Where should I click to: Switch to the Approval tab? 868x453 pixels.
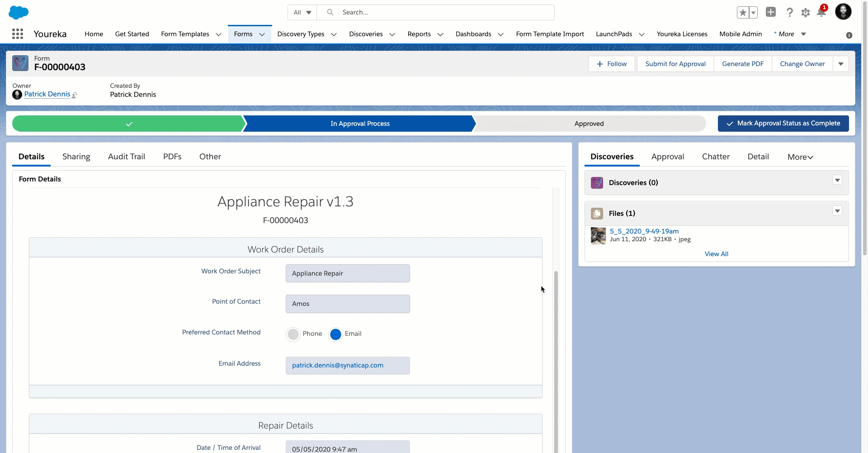(667, 157)
